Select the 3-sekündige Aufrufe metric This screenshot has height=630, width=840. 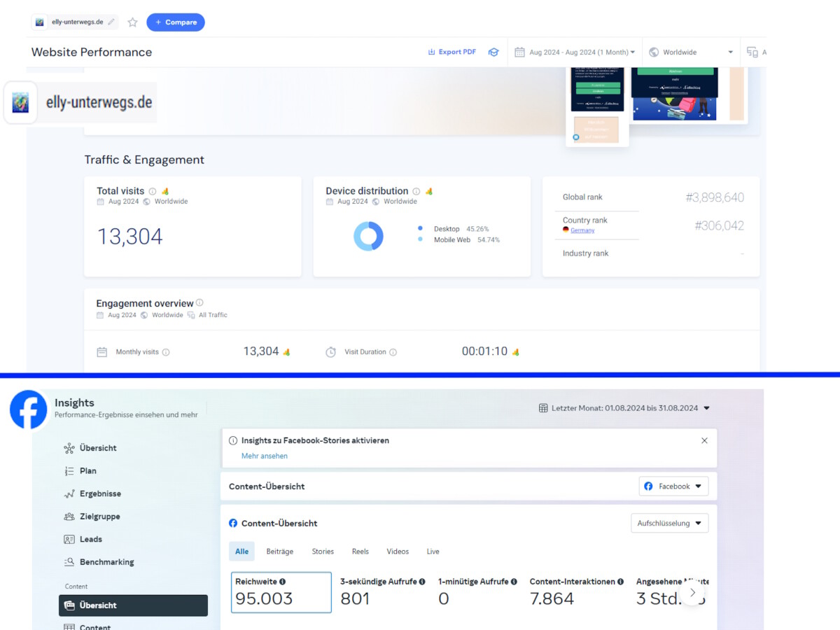click(x=383, y=592)
